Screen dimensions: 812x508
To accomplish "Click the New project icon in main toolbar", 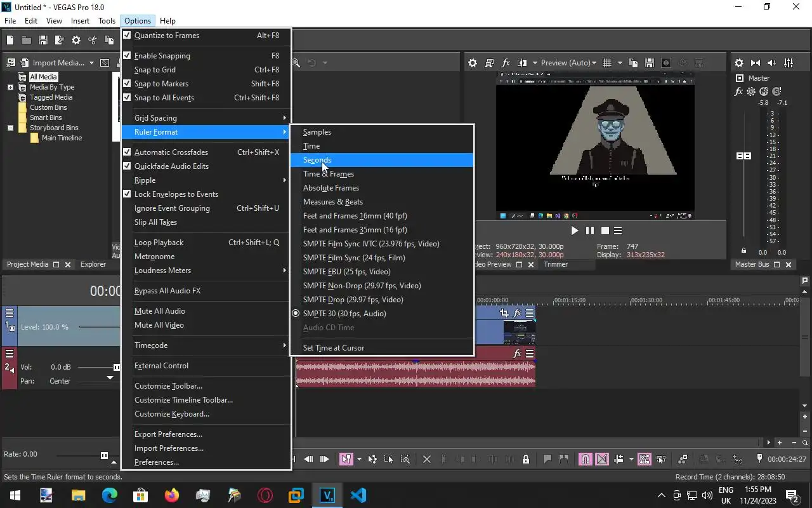I will pos(10,41).
